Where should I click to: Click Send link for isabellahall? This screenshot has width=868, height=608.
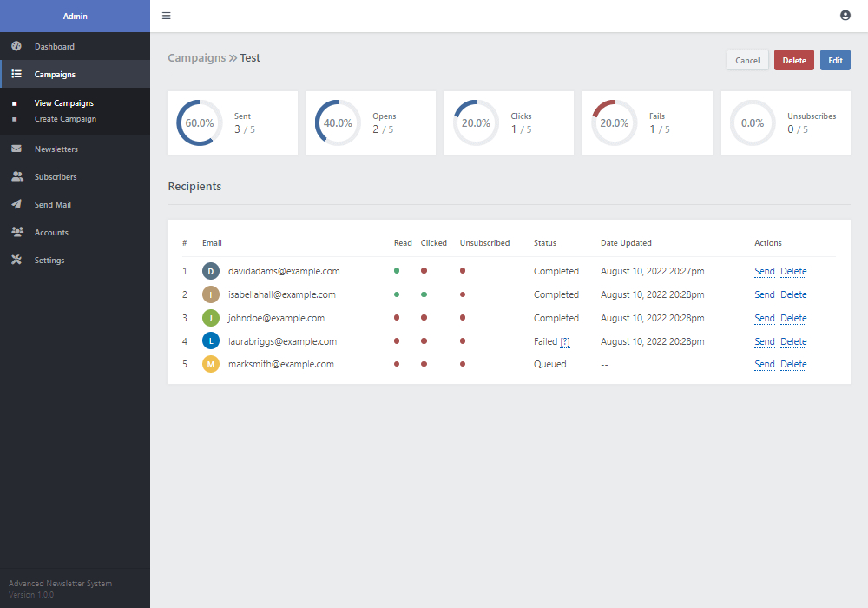tap(765, 294)
